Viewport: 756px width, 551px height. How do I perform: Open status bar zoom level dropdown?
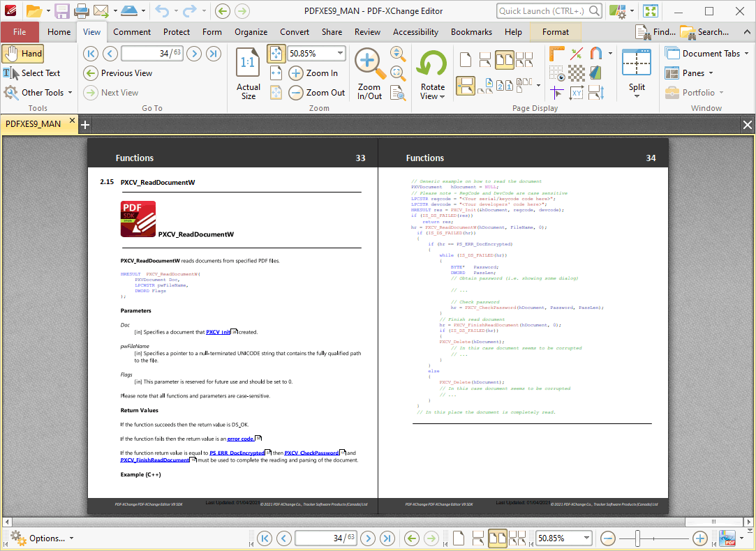point(586,538)
